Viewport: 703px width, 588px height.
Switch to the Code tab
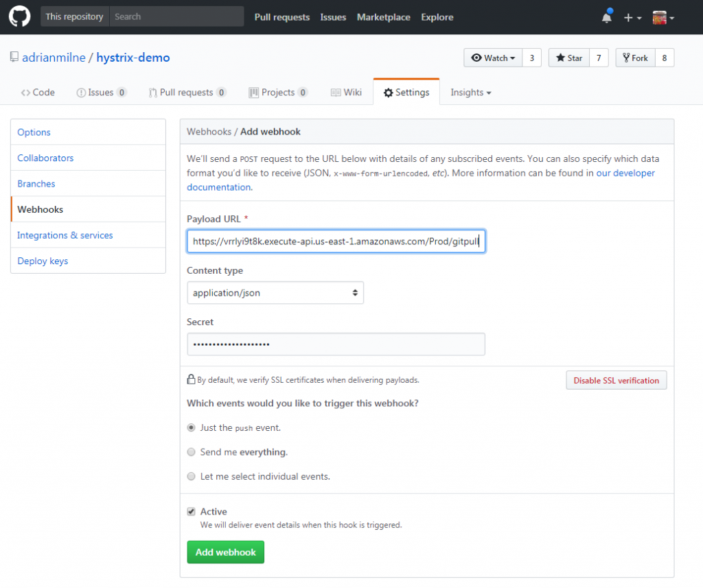click(x=37, y=91)
